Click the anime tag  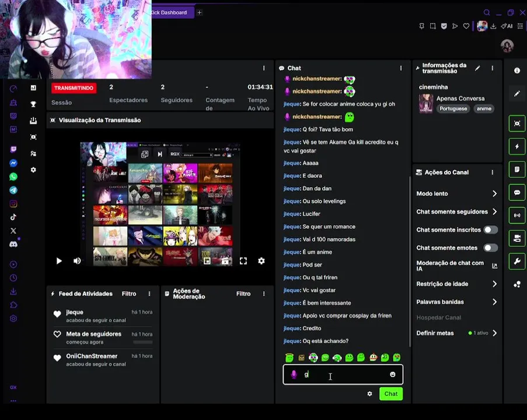coord(484,109)
